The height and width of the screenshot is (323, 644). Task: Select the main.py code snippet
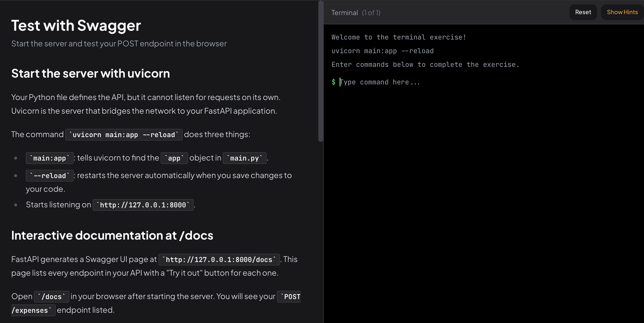pyautogui.click(x=244, y=158)
